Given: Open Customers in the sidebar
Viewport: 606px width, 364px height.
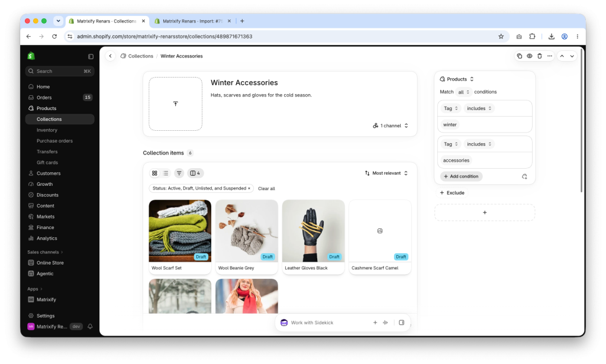Looking at the screenshot, I should (x=60, y=173).
